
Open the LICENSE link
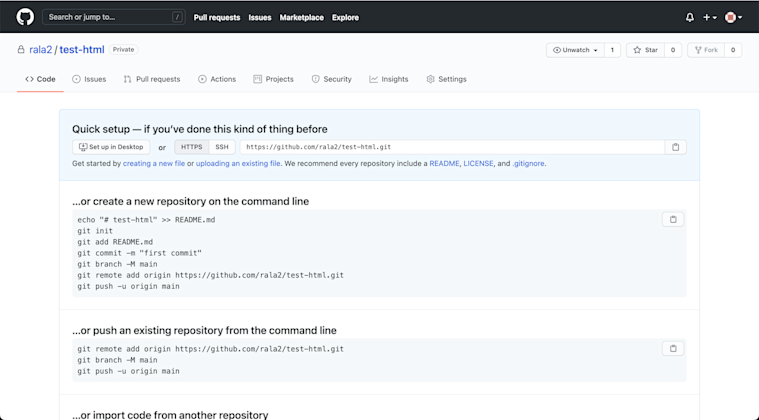tap(478, 164)
